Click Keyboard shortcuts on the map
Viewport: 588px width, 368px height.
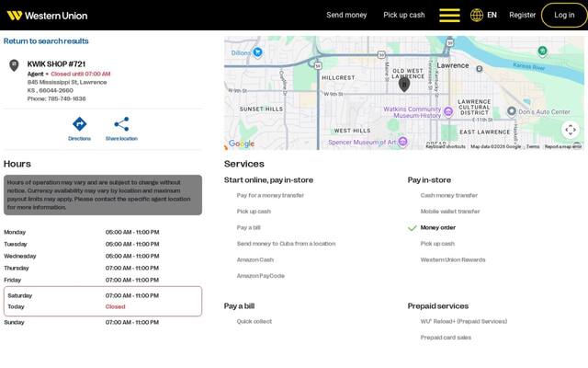446,146
